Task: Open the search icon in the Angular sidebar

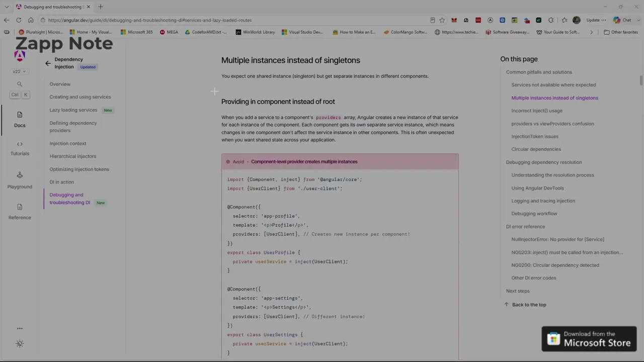Action: tap(20, 84)
